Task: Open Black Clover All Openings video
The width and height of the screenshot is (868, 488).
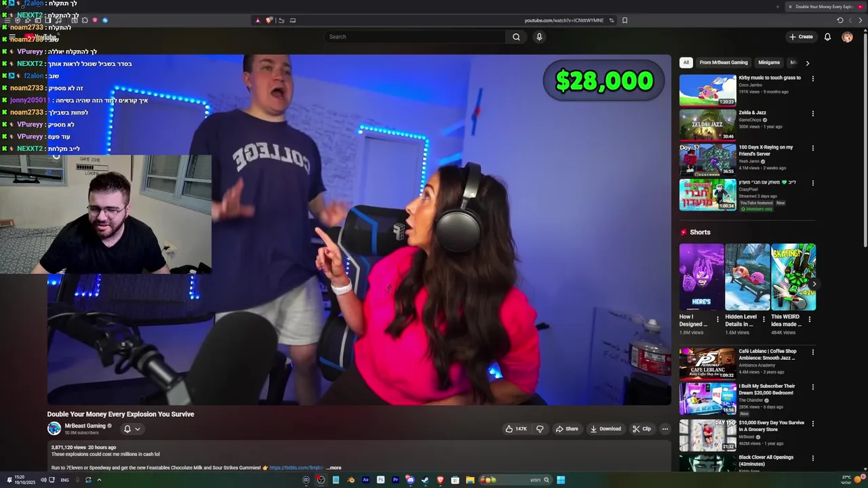Action: click(x=707, y=463)
